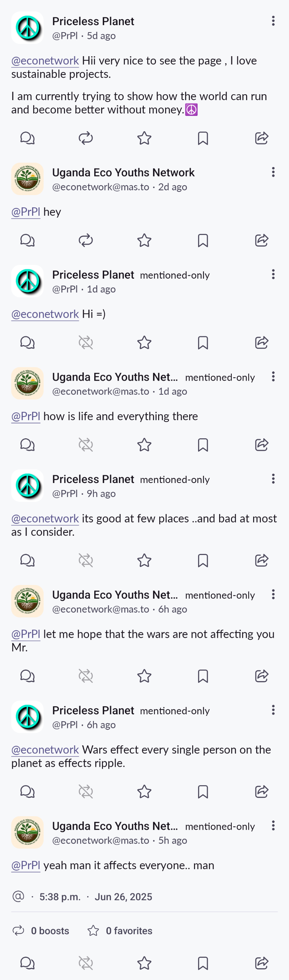The image size is (289, 980).
Task: Reply to the "let me hope that the wars" post
Action: [27, 676]
